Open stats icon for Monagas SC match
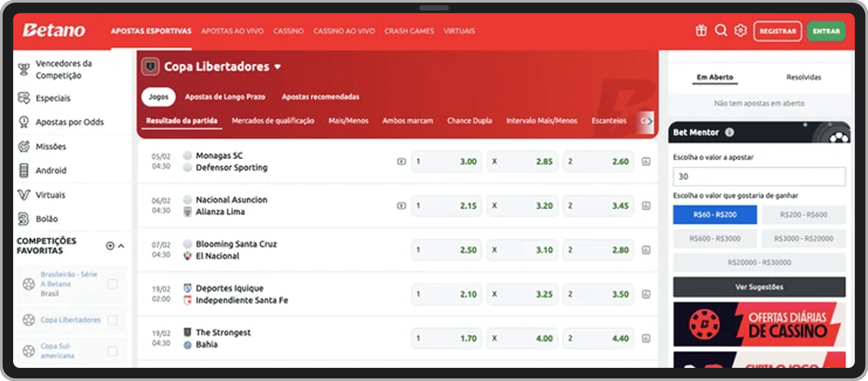 646,162
